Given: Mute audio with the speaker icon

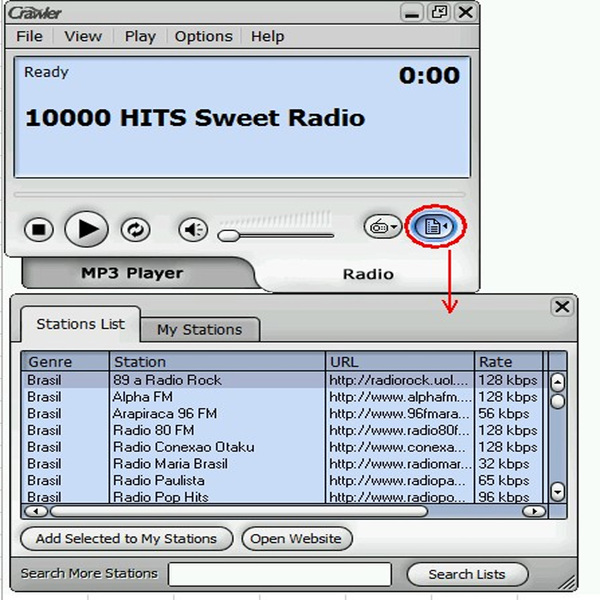Looking at the screenshot, I should [193, 230].
